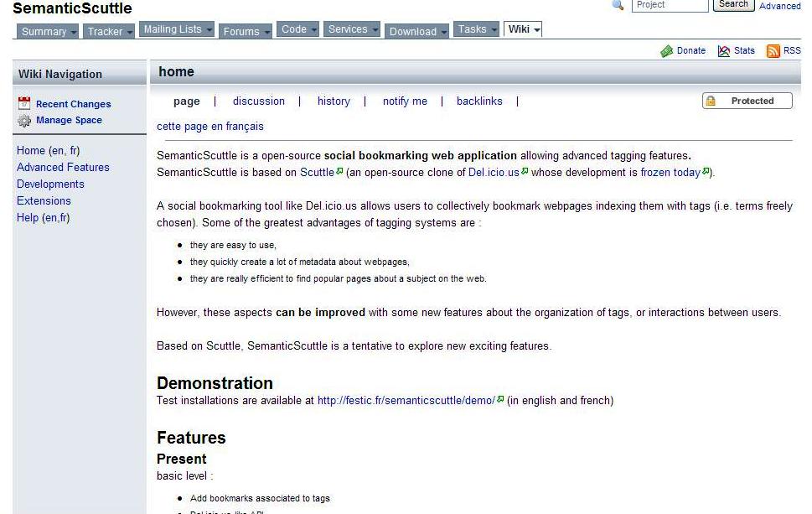Show the backlinks link
The height and width of the screenshot is (514, 812).
(x=479, y=101)
